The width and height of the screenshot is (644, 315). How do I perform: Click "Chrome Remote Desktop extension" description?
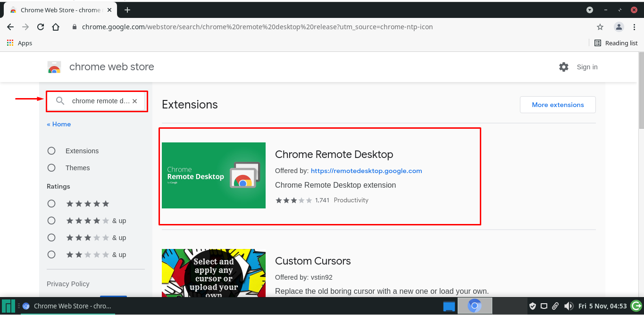(335, 185)
